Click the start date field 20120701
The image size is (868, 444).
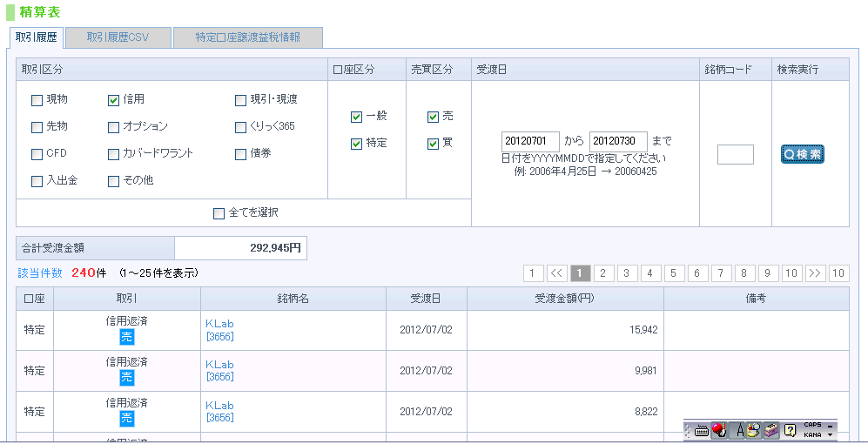click(530, 141)
